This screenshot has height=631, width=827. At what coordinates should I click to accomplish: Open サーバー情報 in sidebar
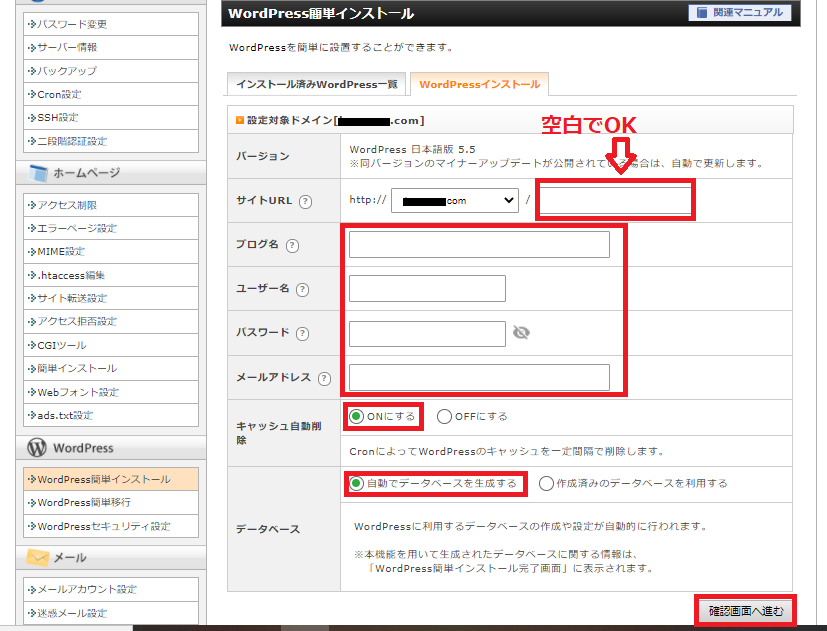click(x=111, y=47)
